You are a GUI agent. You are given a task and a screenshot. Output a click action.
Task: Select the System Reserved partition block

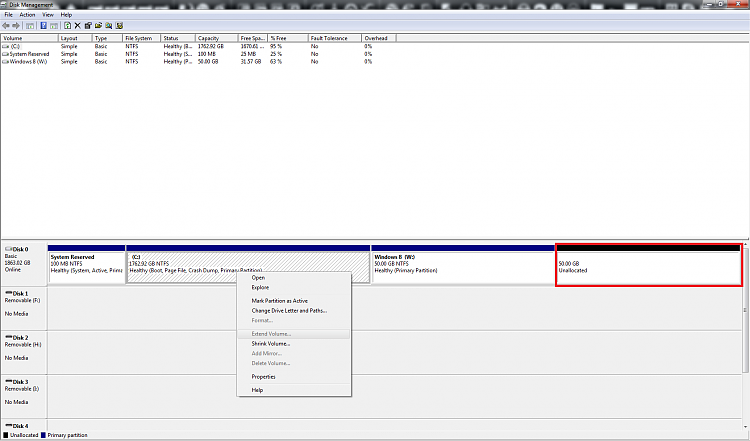click(x=86, y=265)
